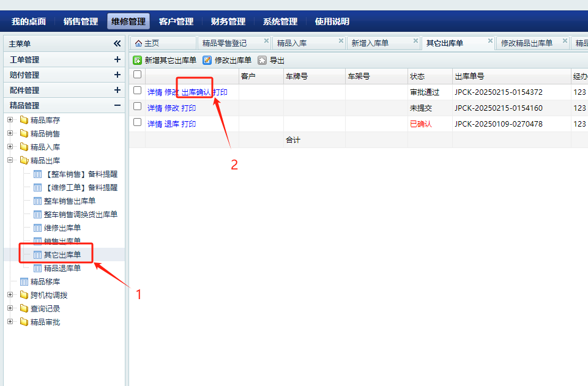Collapse the 精品管理 section
This screenshot has width=588, height=386.
(117, 105)
